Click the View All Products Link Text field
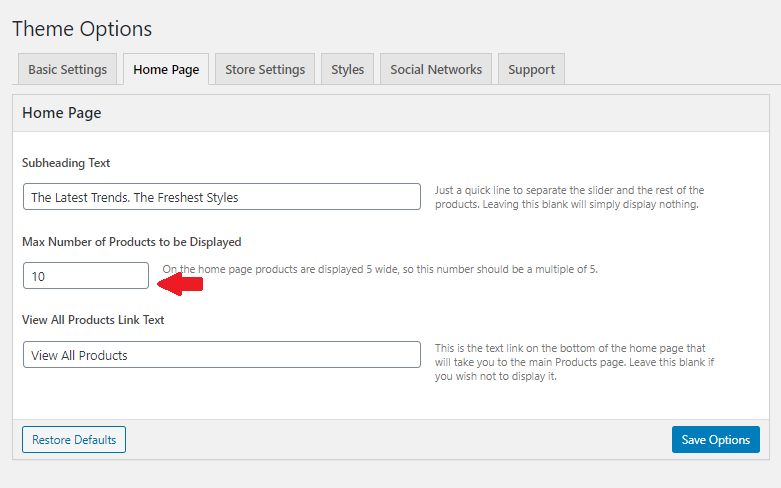The height and width of the screenshot is (488, 781). [222, 355]
